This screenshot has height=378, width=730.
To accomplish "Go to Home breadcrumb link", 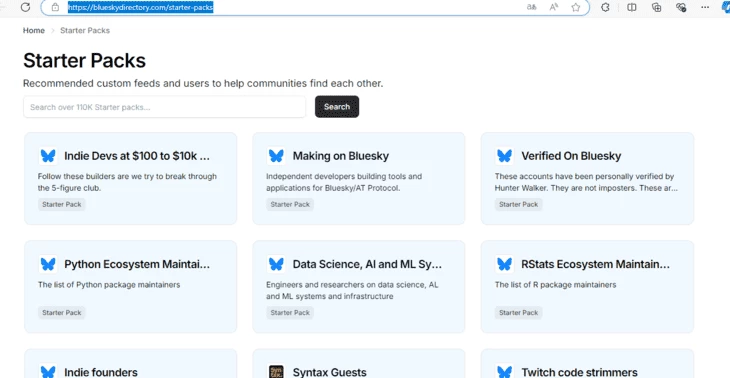I will tap(34, 30).
